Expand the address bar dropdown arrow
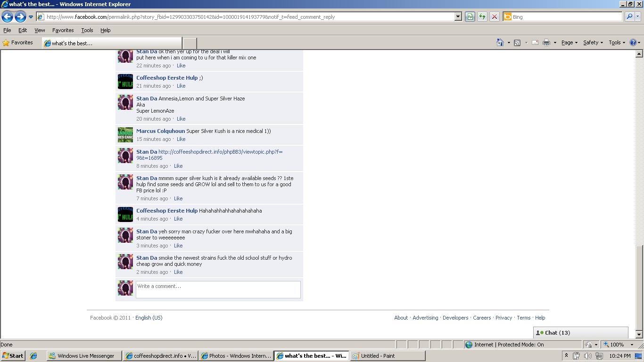Viewport: 644px width, 362px height. [x=458, y=17]
